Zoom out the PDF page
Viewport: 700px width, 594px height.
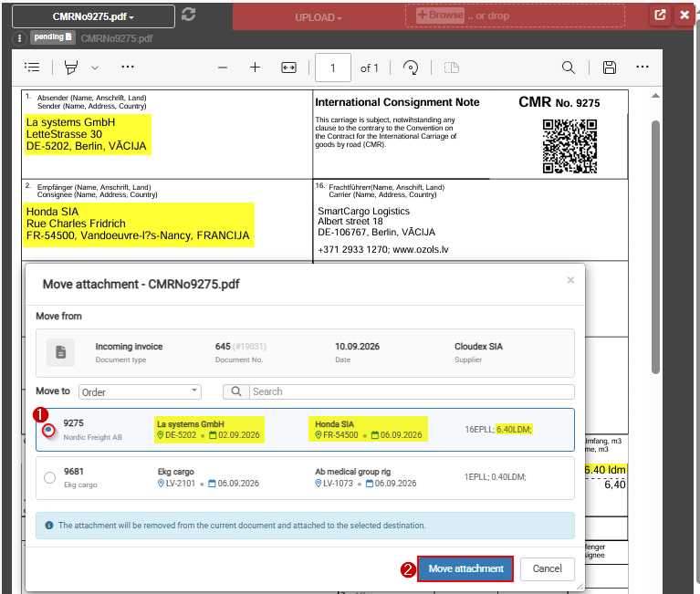point(223,68)
